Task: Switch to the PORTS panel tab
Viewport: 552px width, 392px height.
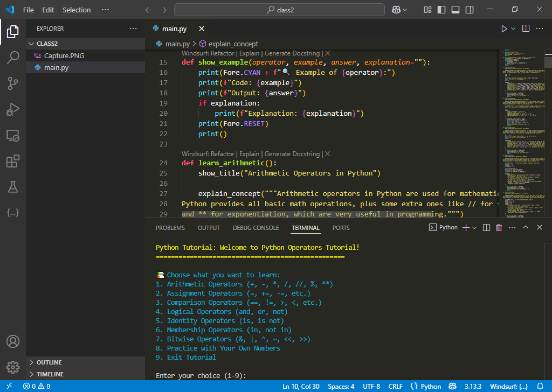Action: pos(341,228)
